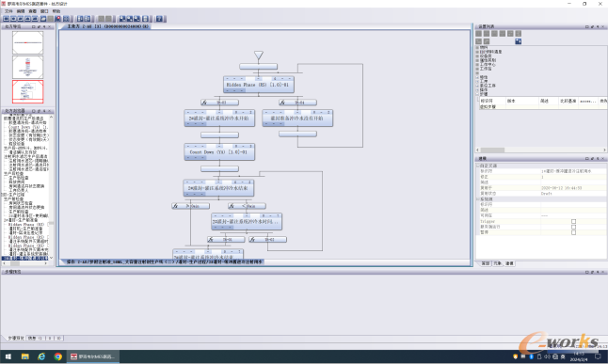Click the blue help question-mark toolbar icon
This screenshot has width=608, height=364.
coord(159,19)
